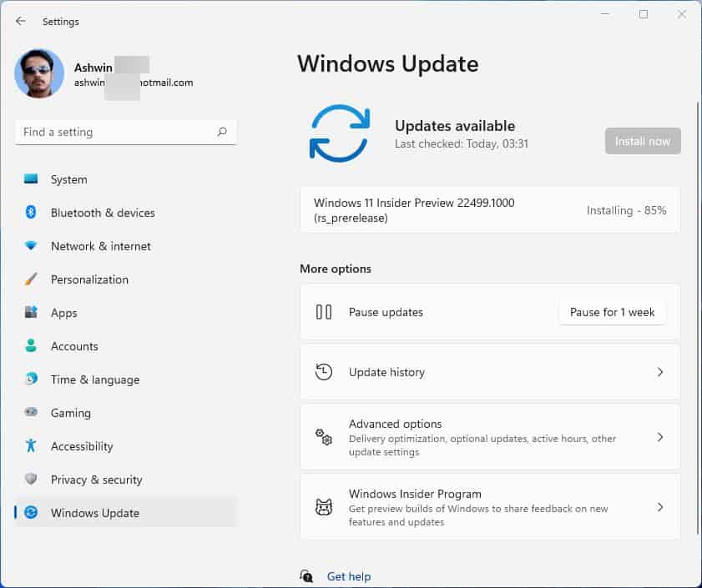Open the Advanced options label
The image size is (702, 588).
tap(396, 424)
